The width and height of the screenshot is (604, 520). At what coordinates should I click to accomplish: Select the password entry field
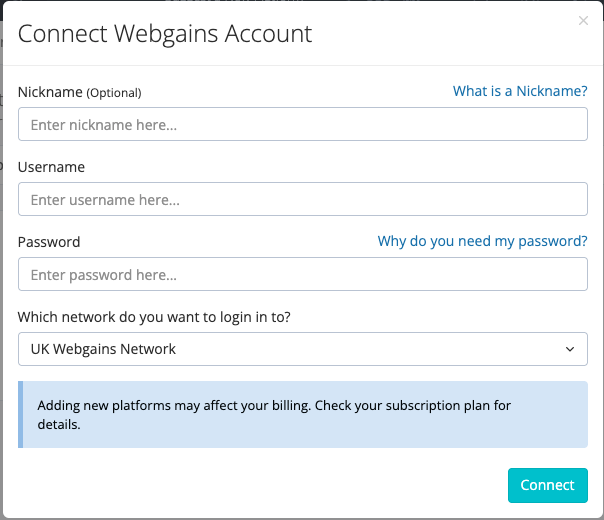click(302, 275)
